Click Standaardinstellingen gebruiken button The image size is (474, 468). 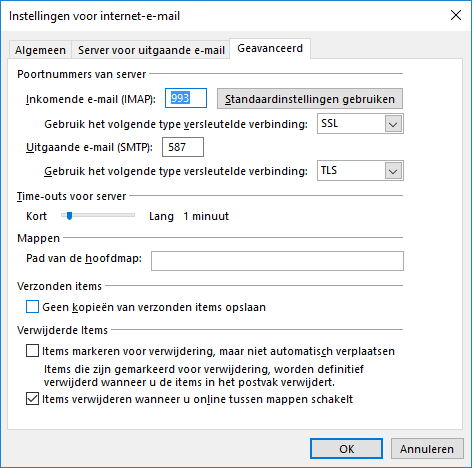310,99
